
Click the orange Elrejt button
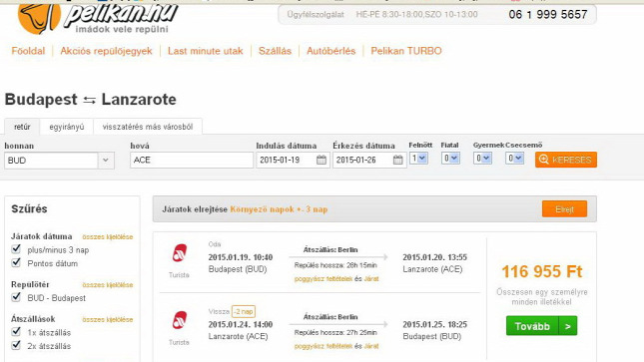click(564, 209)
